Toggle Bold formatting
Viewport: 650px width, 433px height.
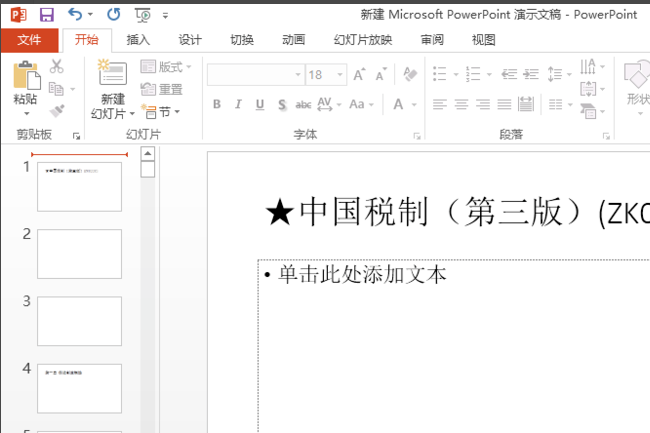click(217, 104)
